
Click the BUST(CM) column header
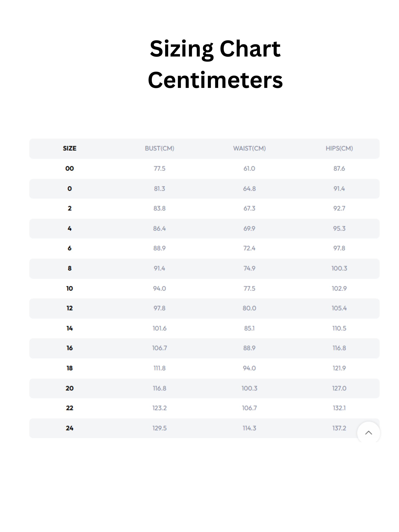tap(159, 148)
